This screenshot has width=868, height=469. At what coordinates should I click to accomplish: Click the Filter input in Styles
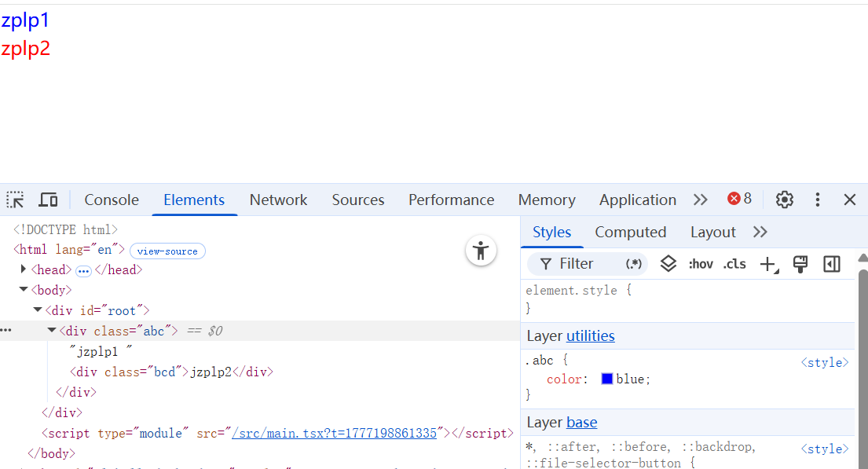[x=587, y=264]
